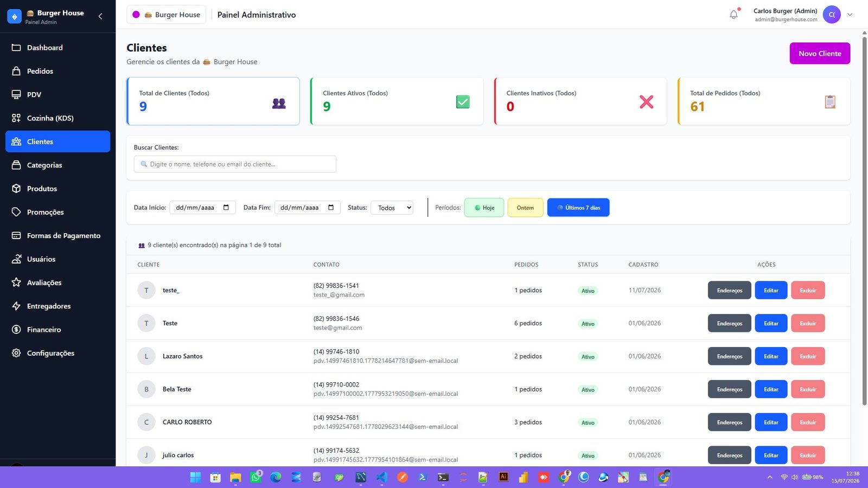Open the Usuários icon in the sidebar
868x488 pixels.
(x=16, y=259)
